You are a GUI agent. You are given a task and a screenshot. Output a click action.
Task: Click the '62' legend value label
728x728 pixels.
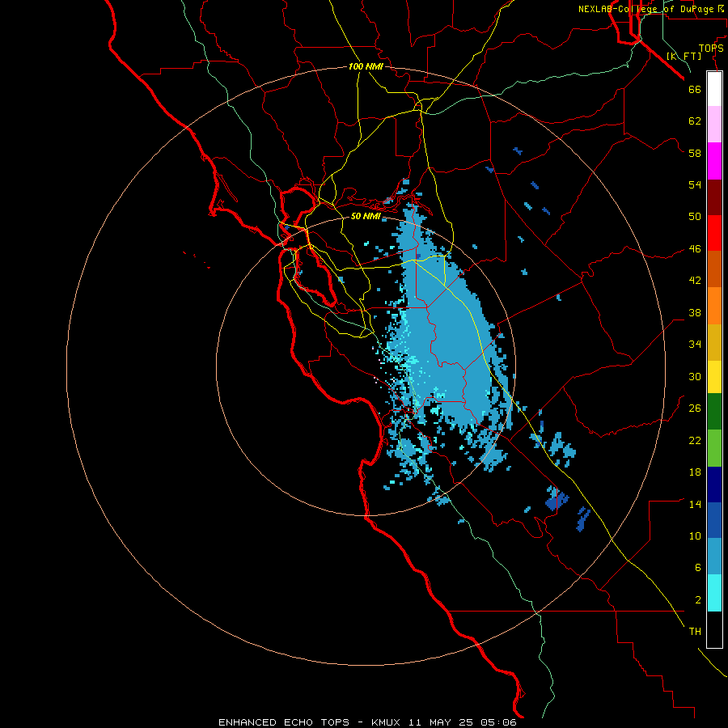[x=695, y=121]
